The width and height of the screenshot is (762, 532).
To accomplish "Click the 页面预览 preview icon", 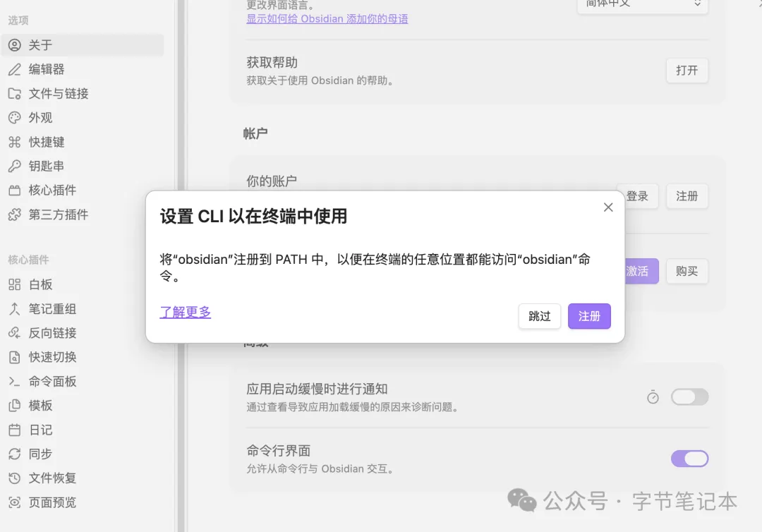I will [x=15, y=502].
